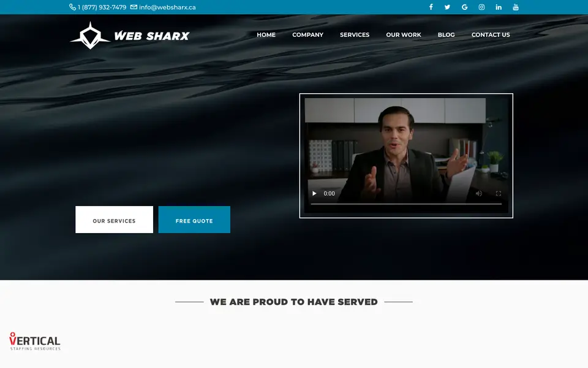Click the envelope email icon
The image size is (588, 368).
click(134, 7)
